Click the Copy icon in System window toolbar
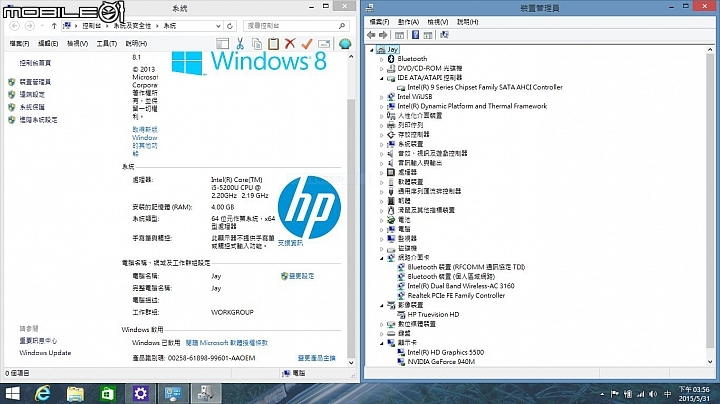Screen dimensions: 720x404 click(x=257, y=44)
